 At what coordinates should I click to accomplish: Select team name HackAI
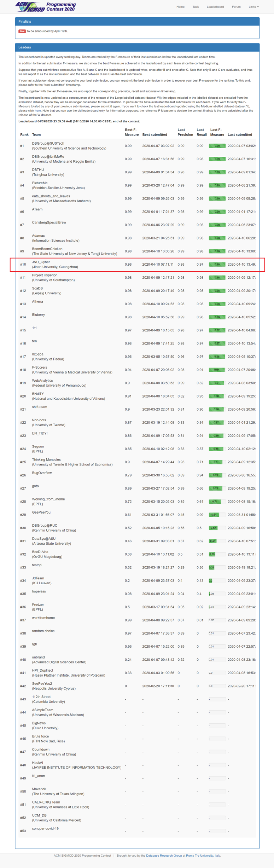pos(37,763)
